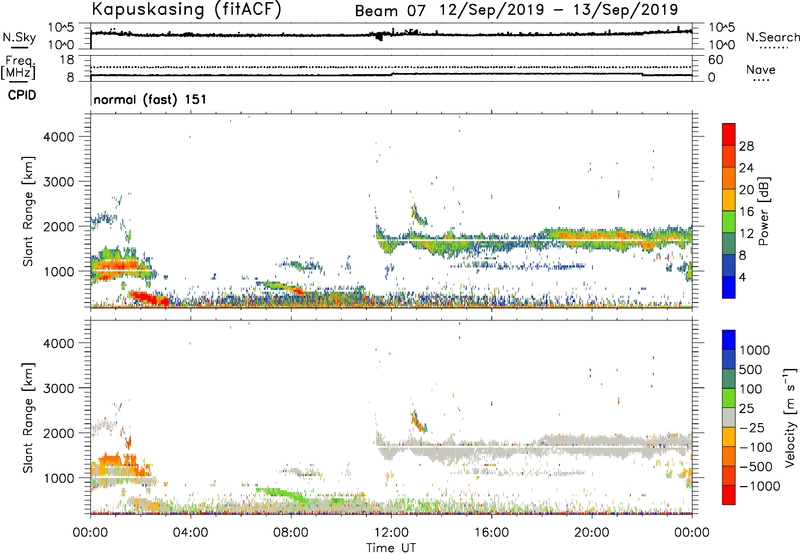Click the velocity panel 'Slant Range [km]' label

tap(28, 417)
